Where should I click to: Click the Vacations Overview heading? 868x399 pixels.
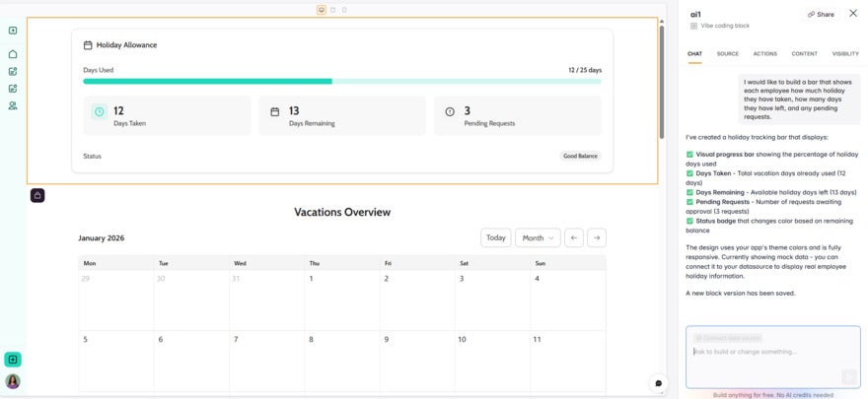(342, 212)
